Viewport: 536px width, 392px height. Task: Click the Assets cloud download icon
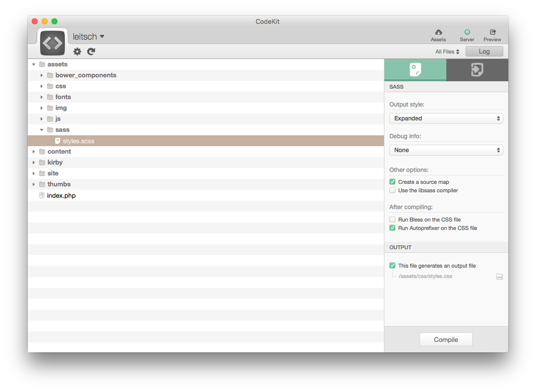438,33
